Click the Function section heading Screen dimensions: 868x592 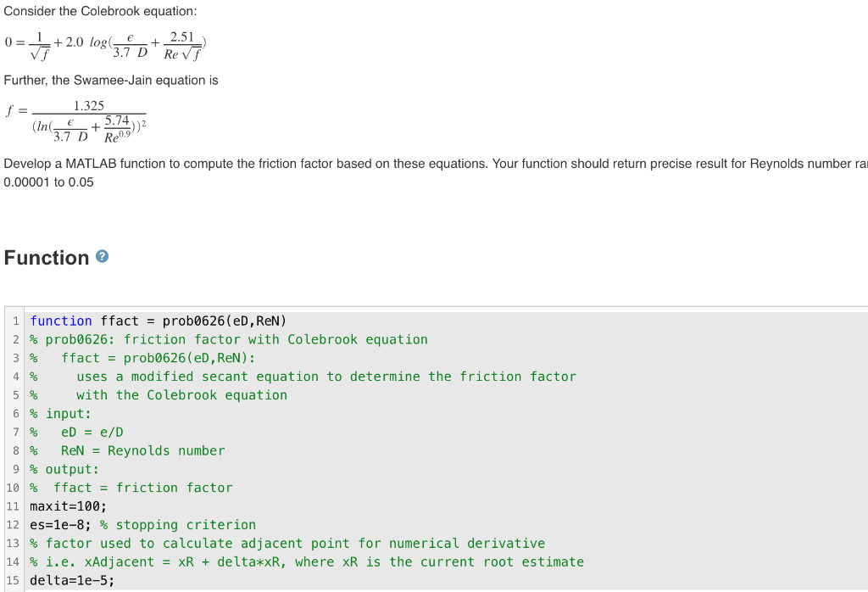[x=47, y=257]
